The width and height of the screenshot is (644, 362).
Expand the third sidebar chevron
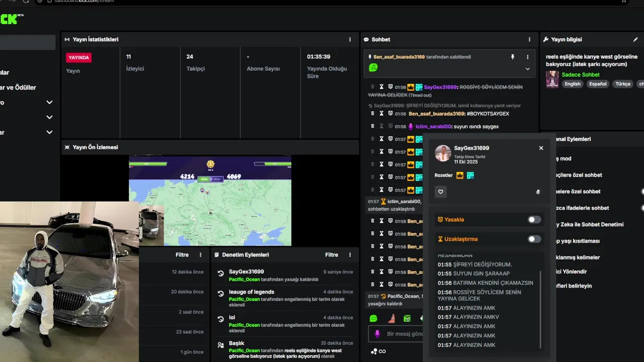coord(49,132)
